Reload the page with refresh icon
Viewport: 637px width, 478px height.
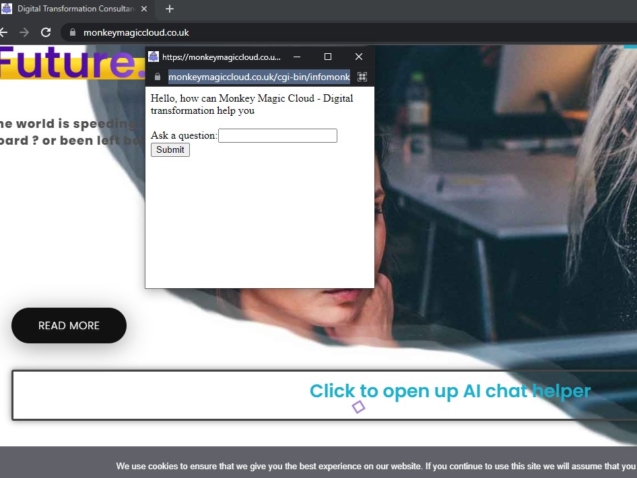click(x=46, y=32)
